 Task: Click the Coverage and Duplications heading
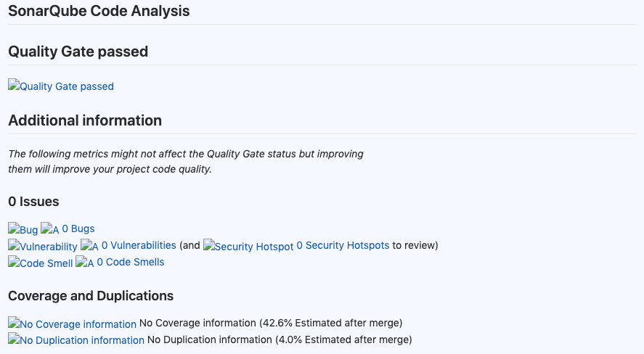coord(91,296)
